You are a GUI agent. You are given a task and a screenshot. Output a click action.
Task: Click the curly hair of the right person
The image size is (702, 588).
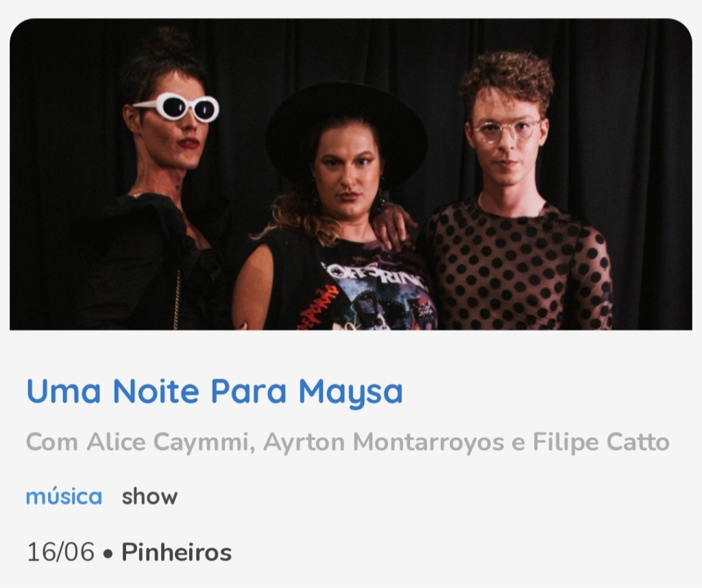(508, 79)
